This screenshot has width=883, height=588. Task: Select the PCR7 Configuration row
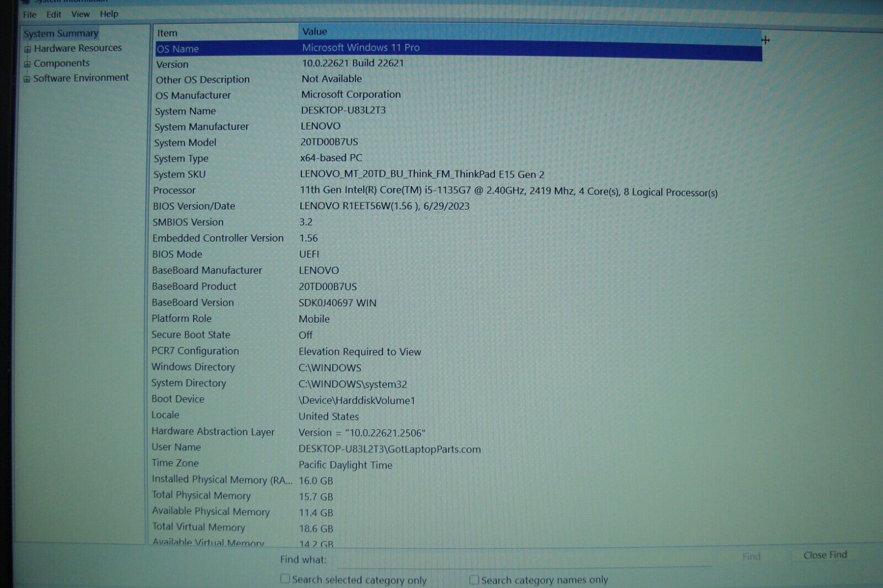[458, 351]
